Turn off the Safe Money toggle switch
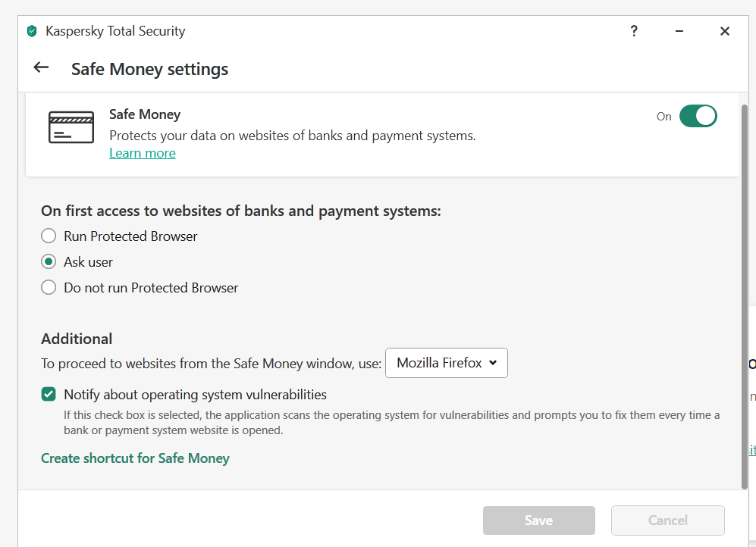Viewport: 756px width, 547px height. 698,116
